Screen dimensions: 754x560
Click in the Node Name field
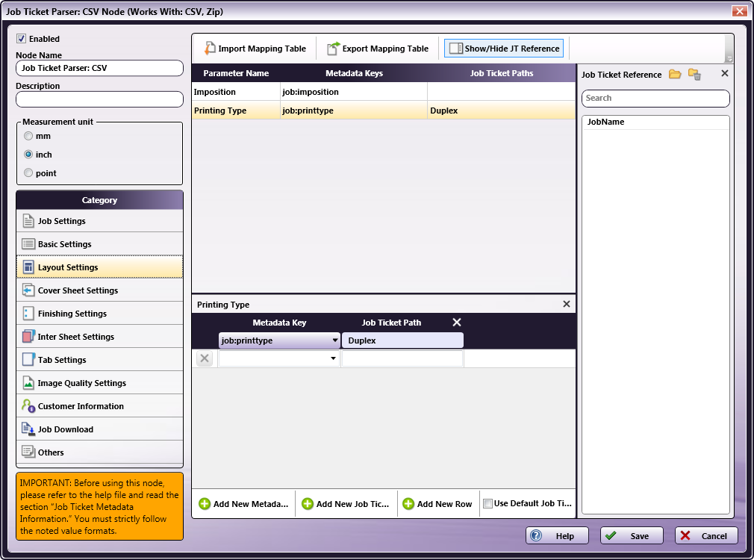click(x=99, y=68)
